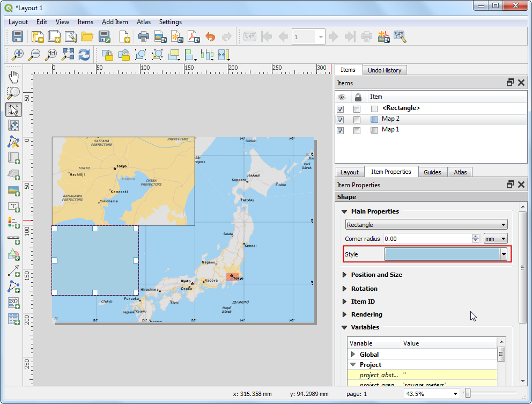Screen dimensions: 532x404
Task: Select the Add Legend tool
Action: coord(14,222)
